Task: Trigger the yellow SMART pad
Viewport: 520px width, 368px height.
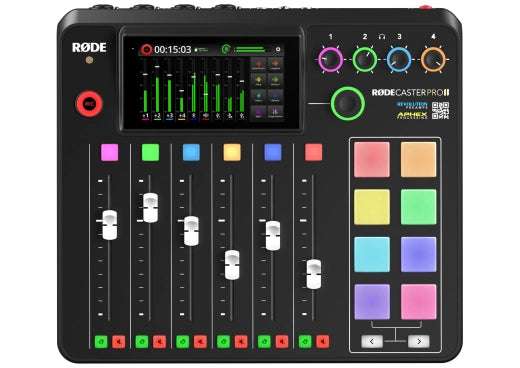Action: [372, 207]
